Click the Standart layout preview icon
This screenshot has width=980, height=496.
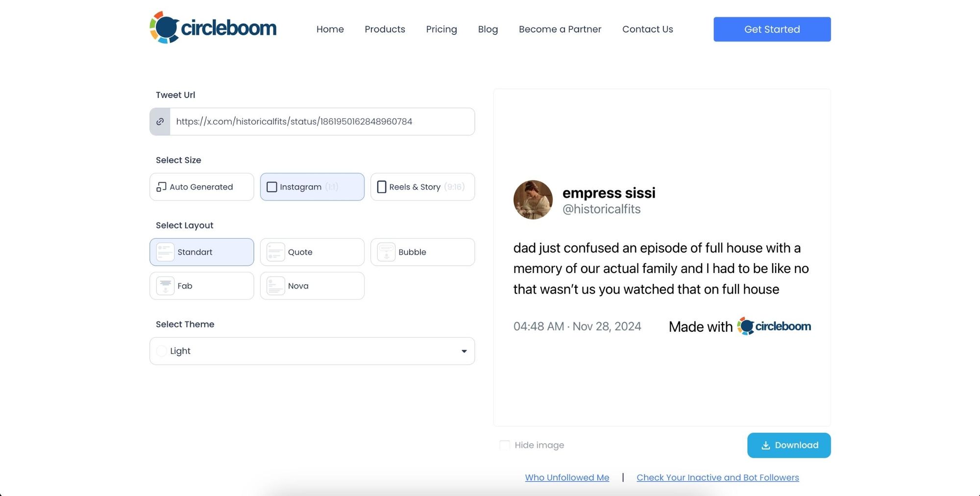165,252
